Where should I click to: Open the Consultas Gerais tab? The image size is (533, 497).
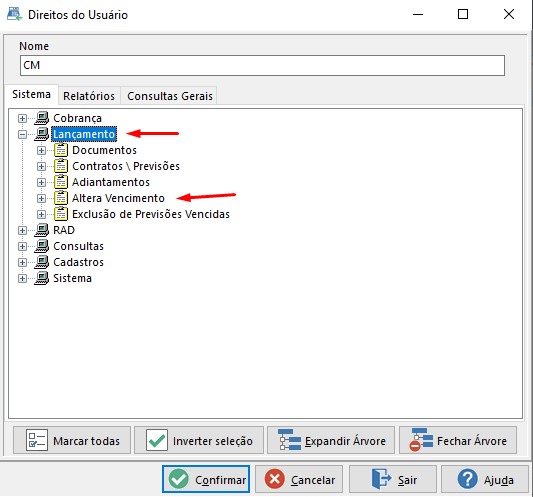(x=170, y=96)
